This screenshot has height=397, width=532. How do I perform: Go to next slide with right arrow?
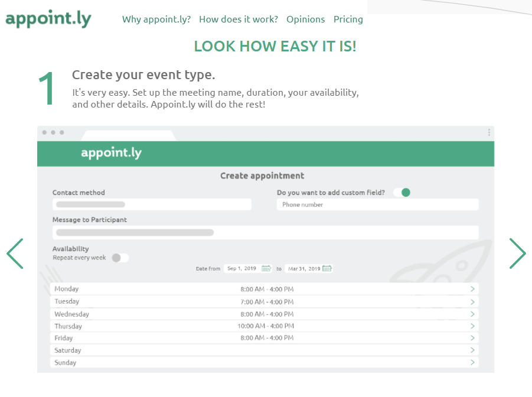click(x=517, y=253)
